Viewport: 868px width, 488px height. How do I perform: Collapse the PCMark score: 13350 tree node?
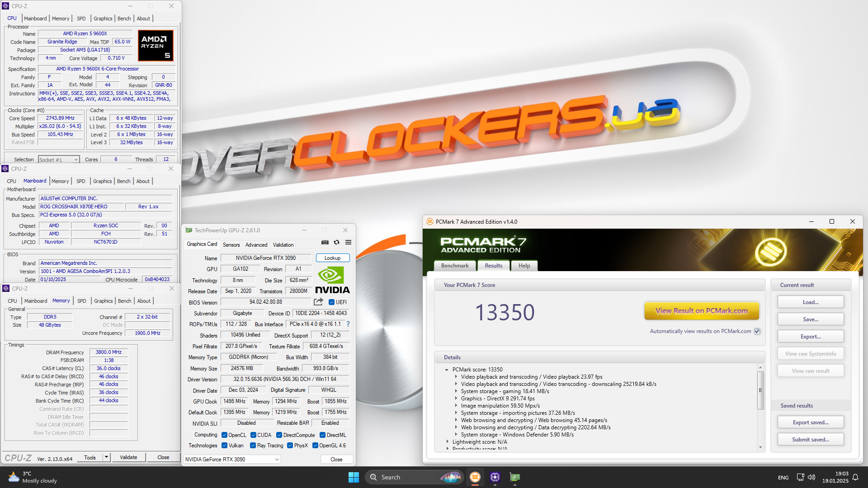[447, 370]
